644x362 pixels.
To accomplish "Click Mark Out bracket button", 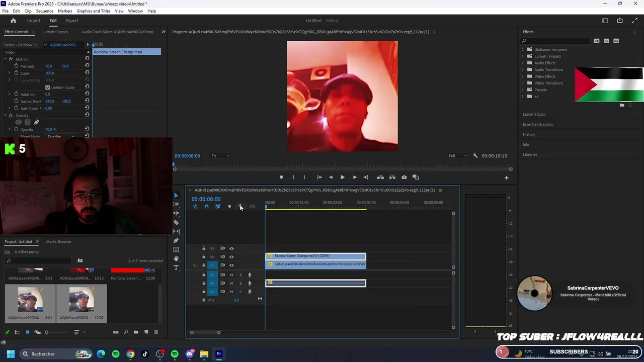I will 304,177.
